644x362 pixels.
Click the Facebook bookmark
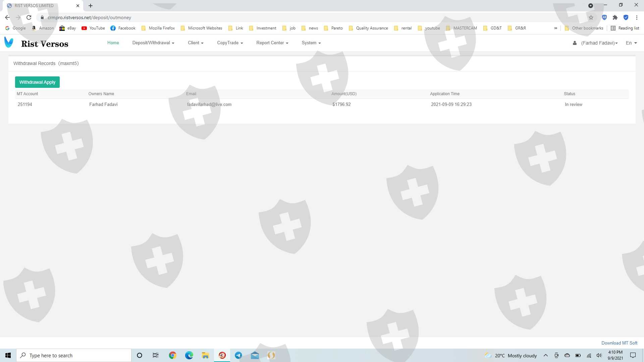[123, 28]
